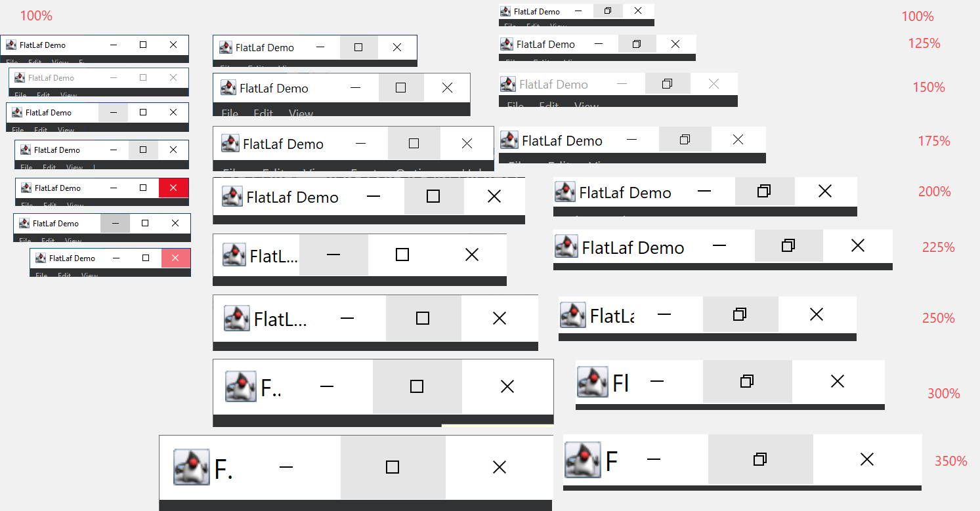Click FlatLaf Demo title in 125% row window
Screen dimensions: 980x511
[x=545, y=45]
